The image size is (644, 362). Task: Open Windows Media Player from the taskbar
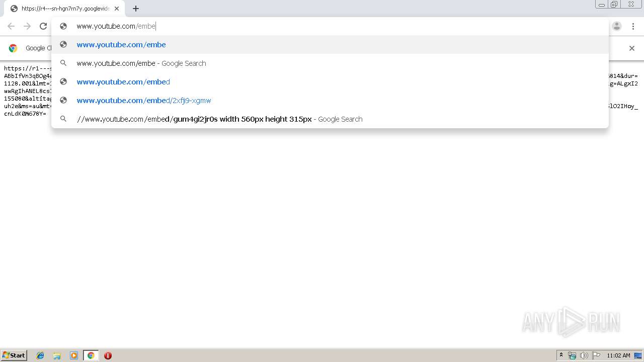tap(74, 355)
